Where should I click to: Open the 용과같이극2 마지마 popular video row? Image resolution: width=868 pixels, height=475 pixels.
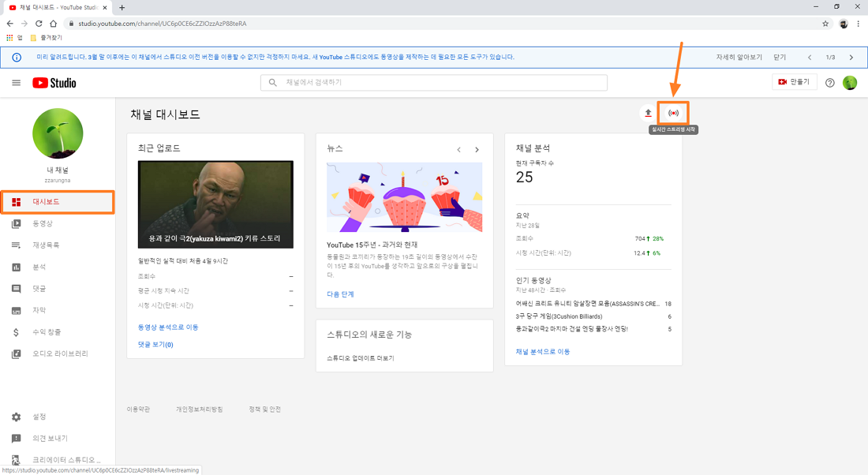[593, 329]
